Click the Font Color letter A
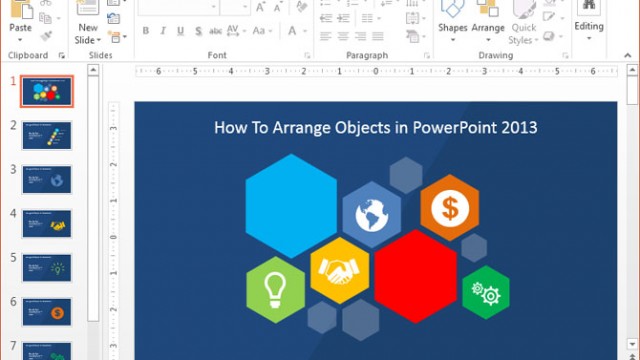 292,31
